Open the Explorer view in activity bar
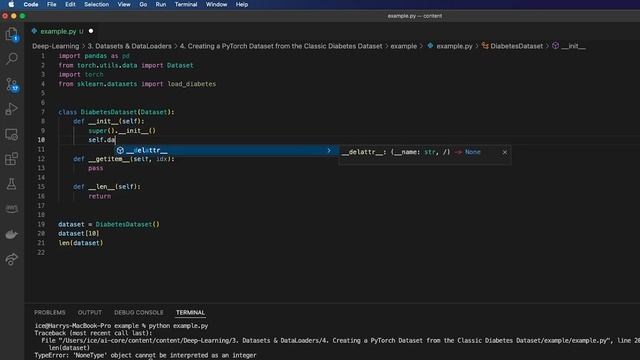Viewport: 640px width, 360px height. click(11, 34)
